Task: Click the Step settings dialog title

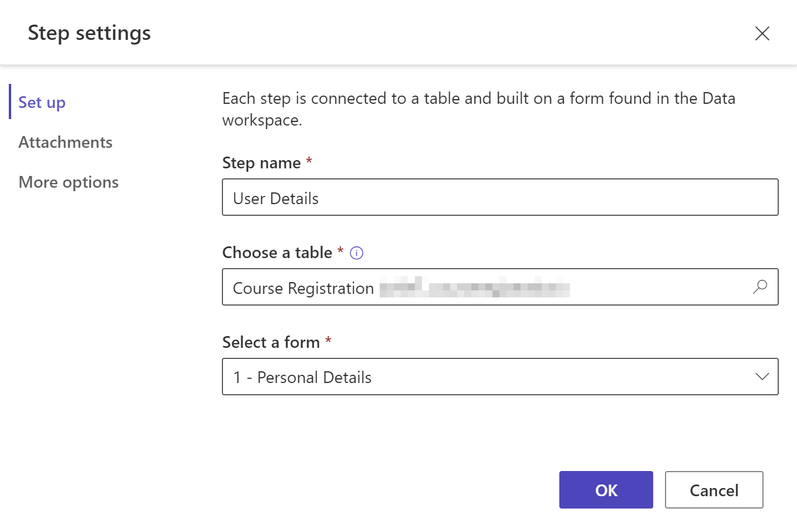Action: [89, 33]
